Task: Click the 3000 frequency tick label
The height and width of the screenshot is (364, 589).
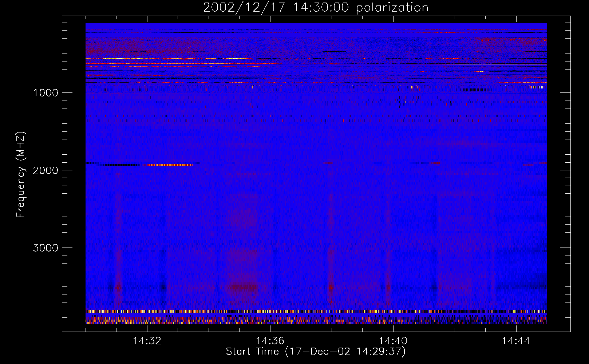Action: pyautogui.click(x=46, y=248)
